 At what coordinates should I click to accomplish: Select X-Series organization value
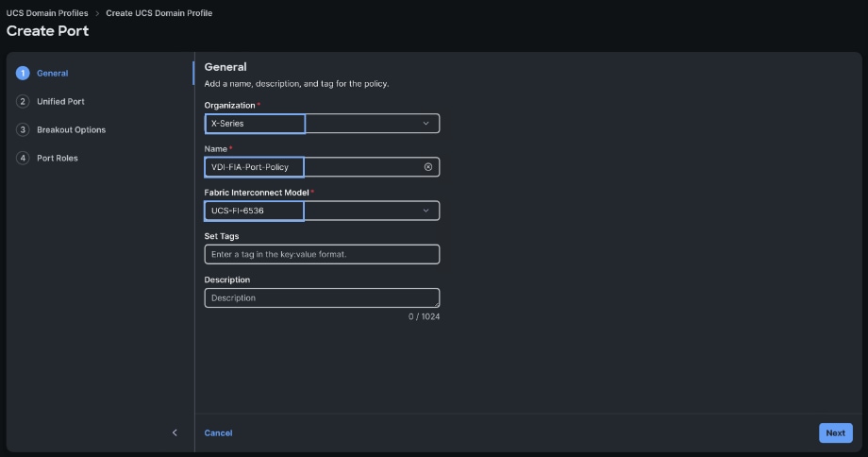[227, 124]
